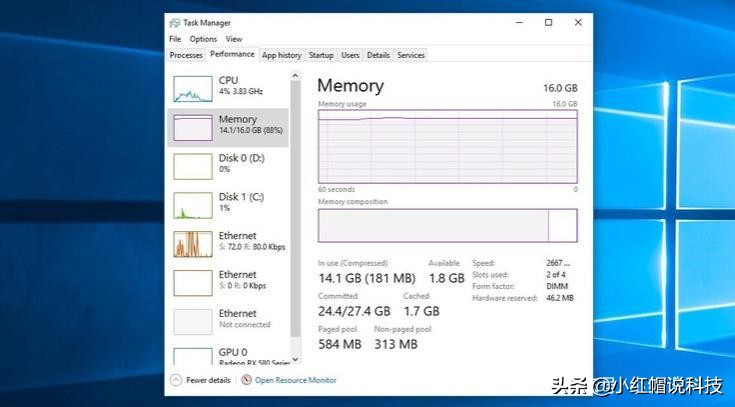
Task: Select the Memory graph thumbnail
Action: coord(193,127)
